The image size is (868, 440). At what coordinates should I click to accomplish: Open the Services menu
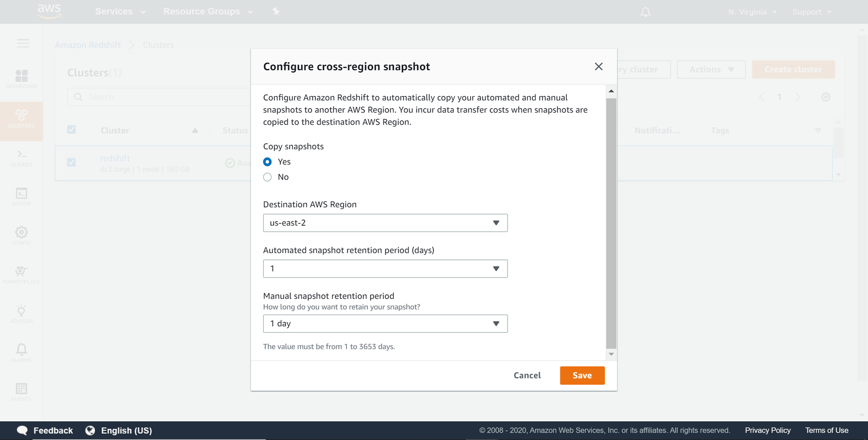coord(120,12)
